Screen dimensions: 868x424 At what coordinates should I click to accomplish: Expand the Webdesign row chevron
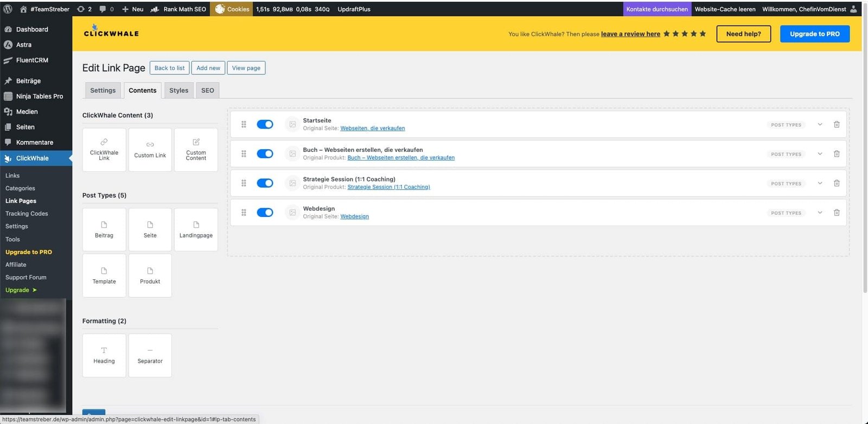point(820,213)
